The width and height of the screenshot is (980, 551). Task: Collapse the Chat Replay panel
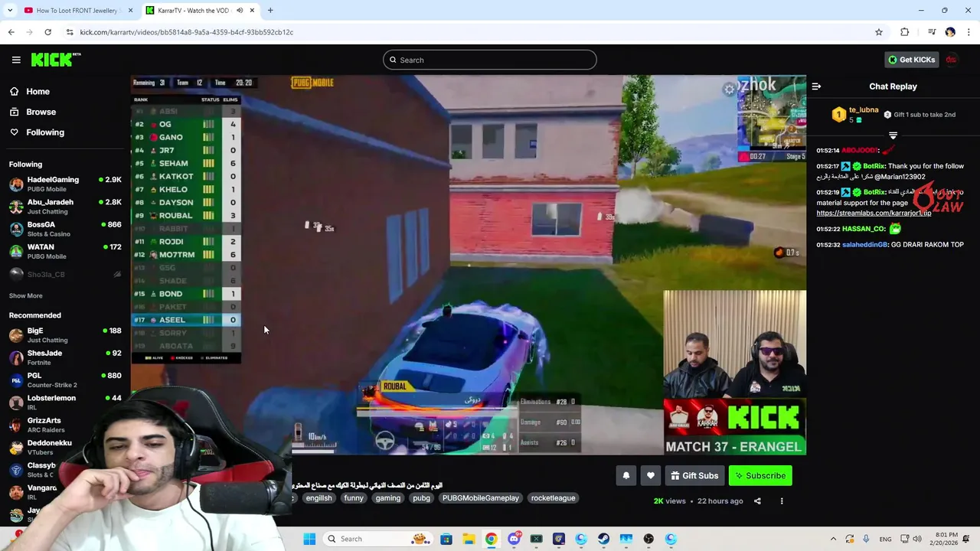(816, 86)
